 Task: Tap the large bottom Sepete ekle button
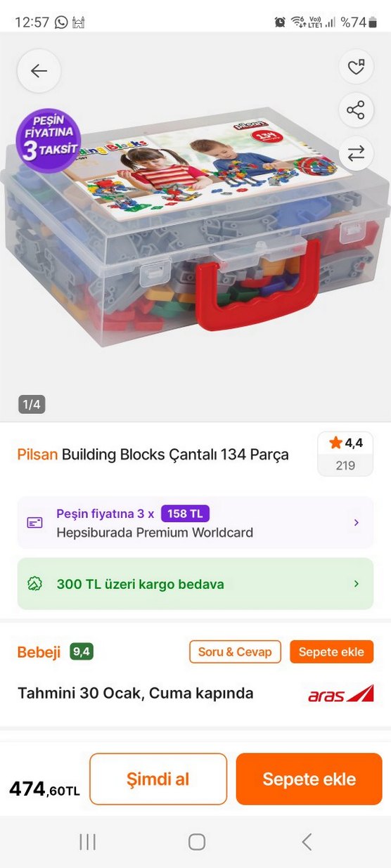tap(309, 779)
